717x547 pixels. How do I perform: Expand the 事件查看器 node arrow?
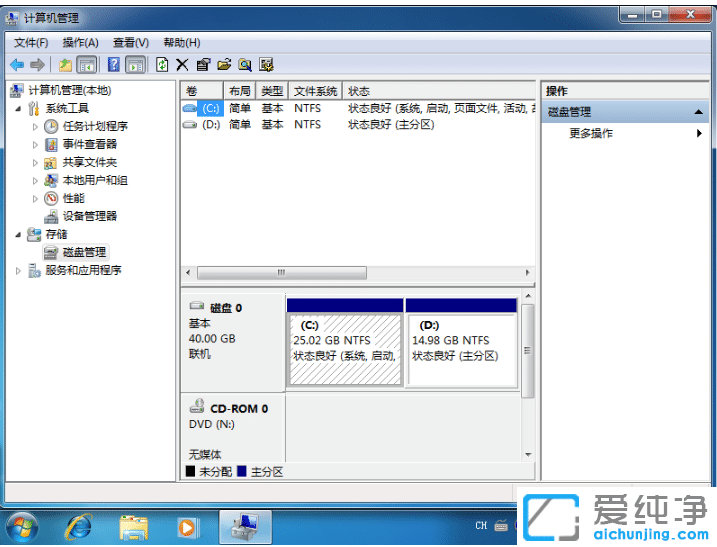point(35,145)
